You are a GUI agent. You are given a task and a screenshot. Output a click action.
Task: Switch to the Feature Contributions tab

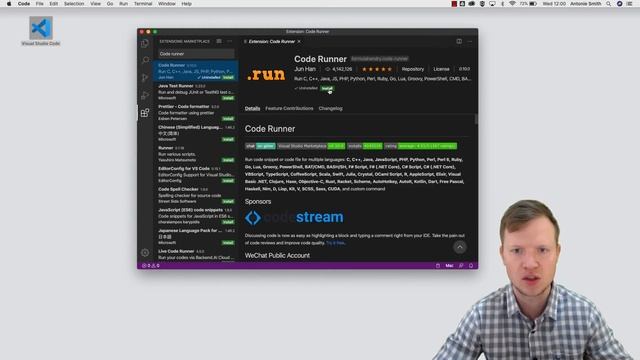[289, 108]
